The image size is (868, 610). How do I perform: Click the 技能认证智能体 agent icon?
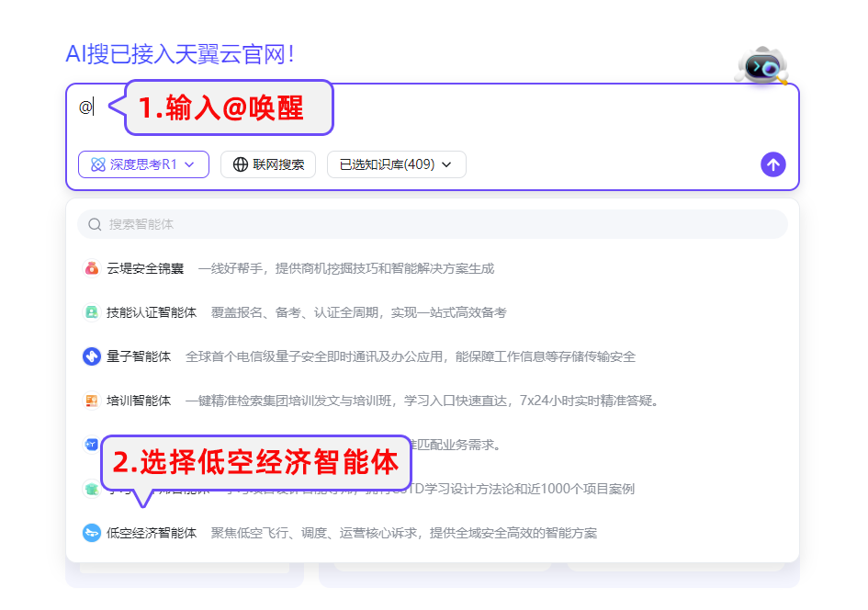[x=91, y=312]
